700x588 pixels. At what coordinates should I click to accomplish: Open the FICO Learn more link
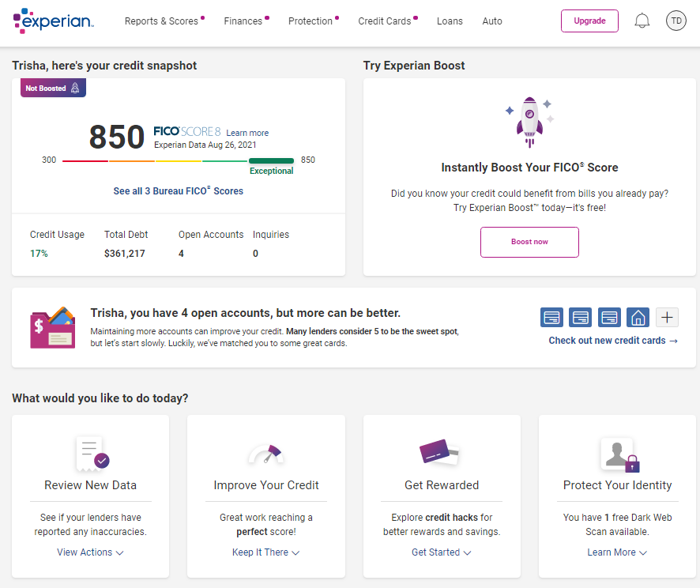247,133
